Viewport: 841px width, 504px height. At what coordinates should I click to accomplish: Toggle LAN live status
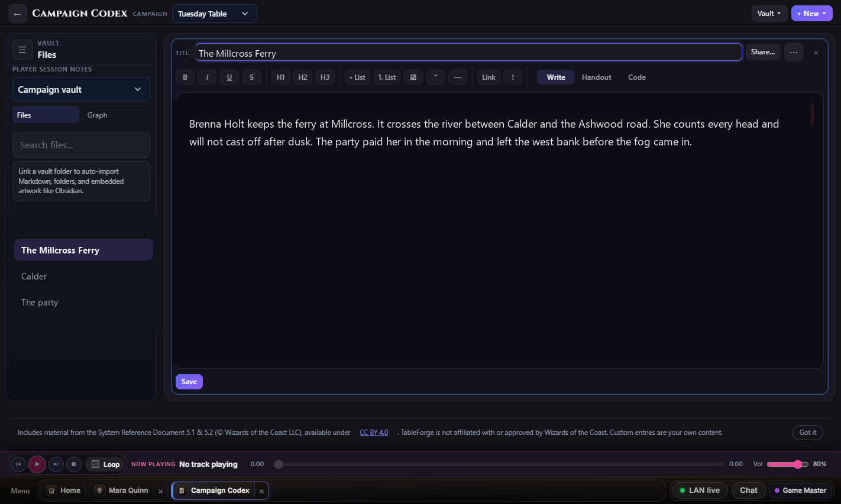[700, 490]
